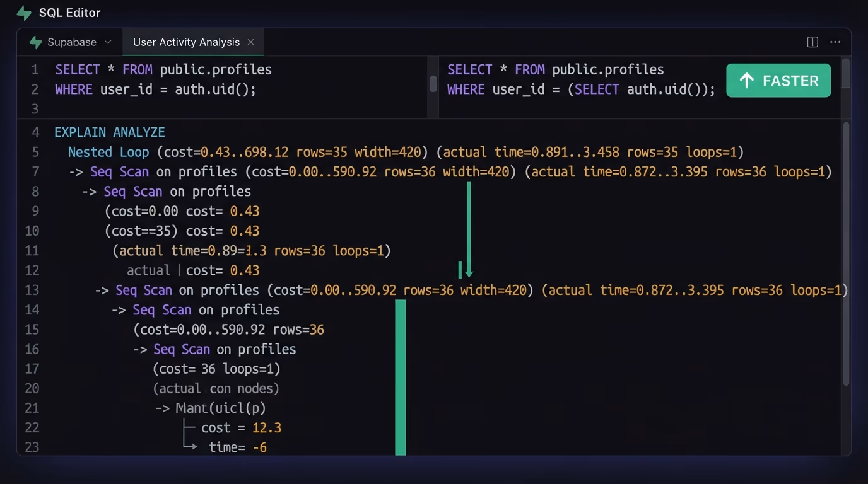Select the Supabase tab

tap(71, 42)
